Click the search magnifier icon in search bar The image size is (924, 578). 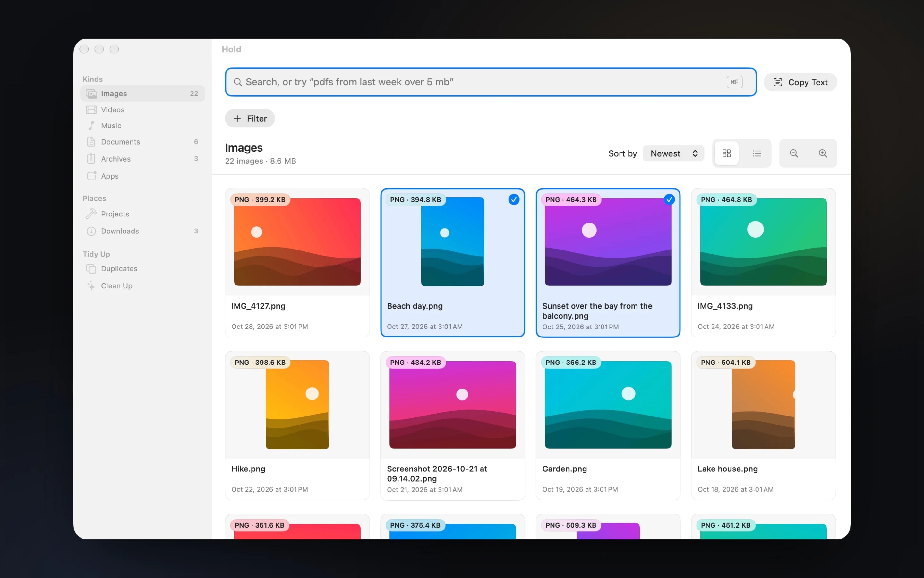(x=237, y=82)
